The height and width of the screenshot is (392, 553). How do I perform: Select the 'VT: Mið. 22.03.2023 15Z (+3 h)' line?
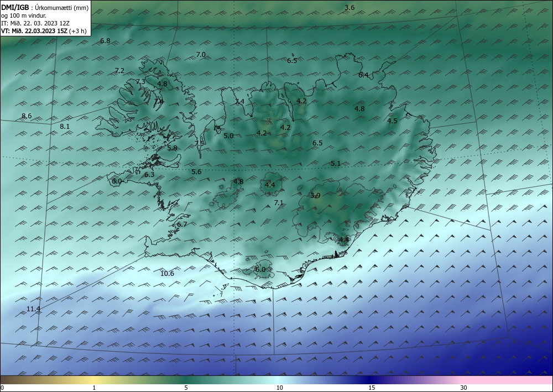tap(44, 30)
